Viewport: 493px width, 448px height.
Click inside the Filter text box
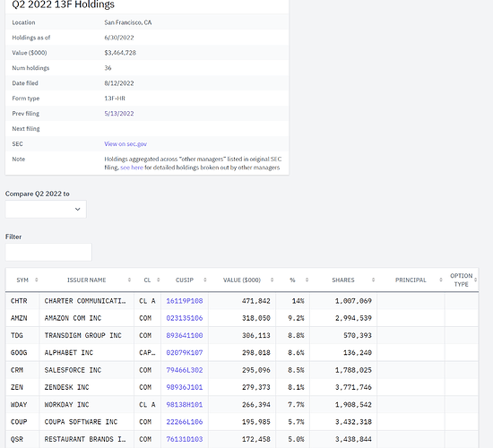click(x=48, y=252)
